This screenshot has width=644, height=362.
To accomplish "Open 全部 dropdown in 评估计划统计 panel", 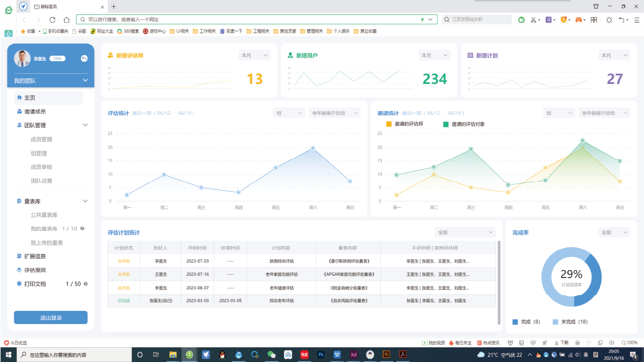I will (466, 233).
